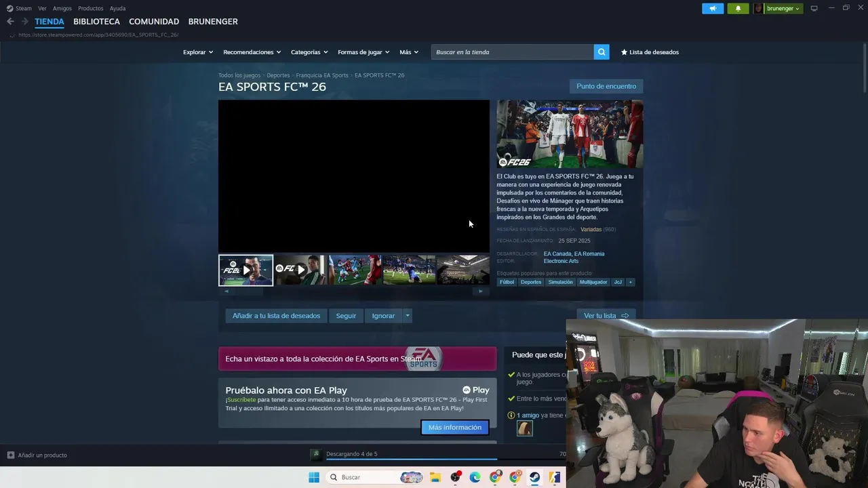Open the Ayuda menu
This screenshot has width=868, height=488.
[117, 8]
